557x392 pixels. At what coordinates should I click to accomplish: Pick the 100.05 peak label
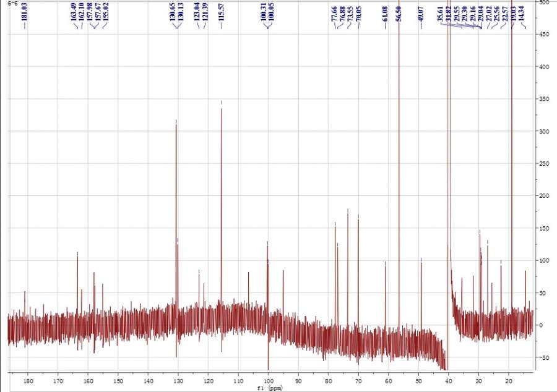[x=272, y=11]
